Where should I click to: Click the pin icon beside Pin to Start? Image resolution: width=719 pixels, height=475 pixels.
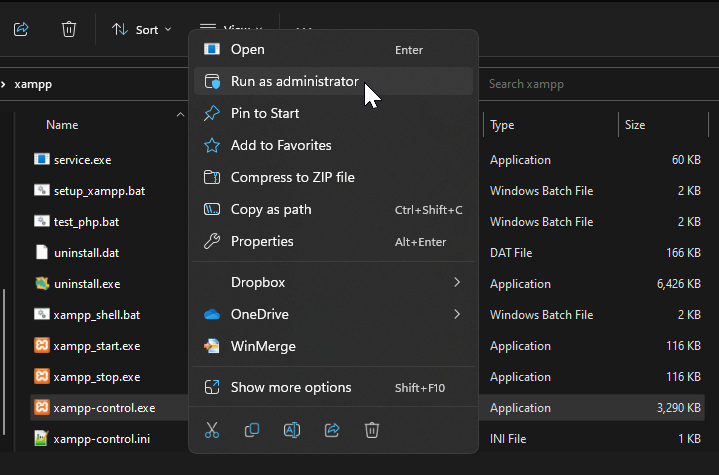[x=212, y=113]
